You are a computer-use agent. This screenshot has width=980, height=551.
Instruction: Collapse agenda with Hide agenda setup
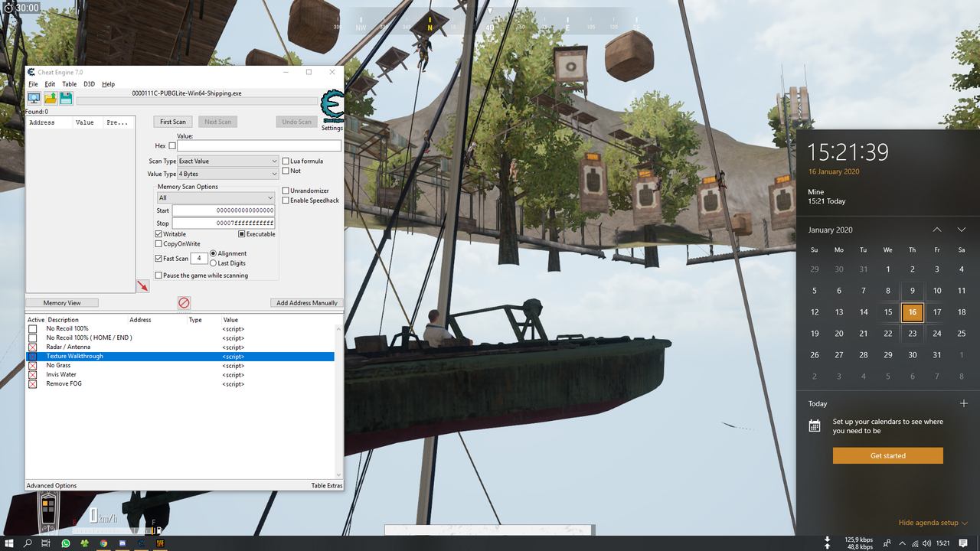tap(933, 523)
